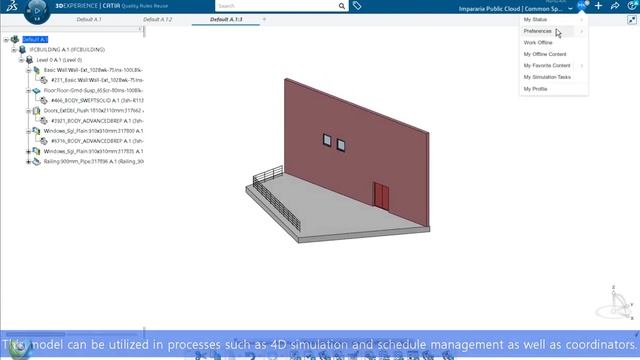640x360 pixels.
Task: Click the Add plus icon in top bar
Action: tap(598, 6)
